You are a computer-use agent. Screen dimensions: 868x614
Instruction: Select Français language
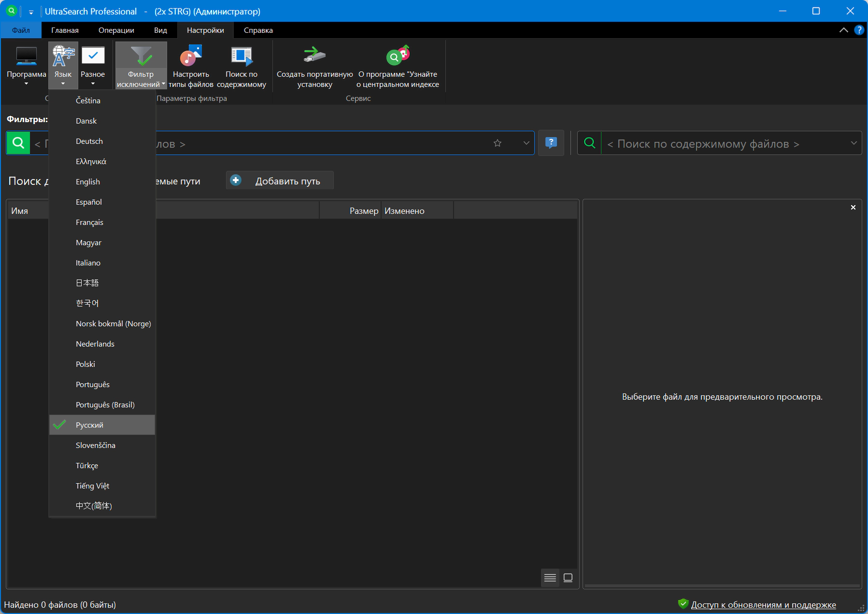click(102, 222)
